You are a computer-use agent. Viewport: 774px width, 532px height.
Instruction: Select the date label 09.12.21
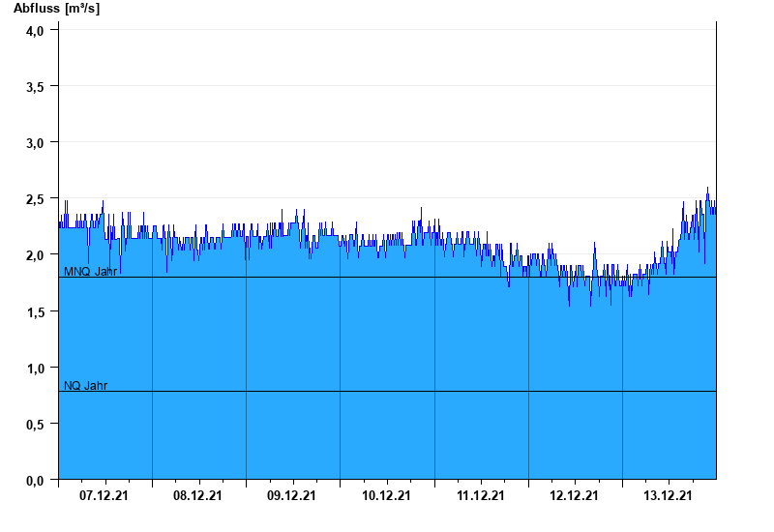(291, 495)
